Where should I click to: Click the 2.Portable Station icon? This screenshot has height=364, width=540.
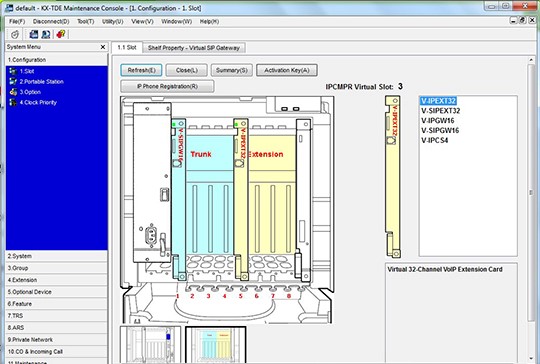(x=13, y=82)
